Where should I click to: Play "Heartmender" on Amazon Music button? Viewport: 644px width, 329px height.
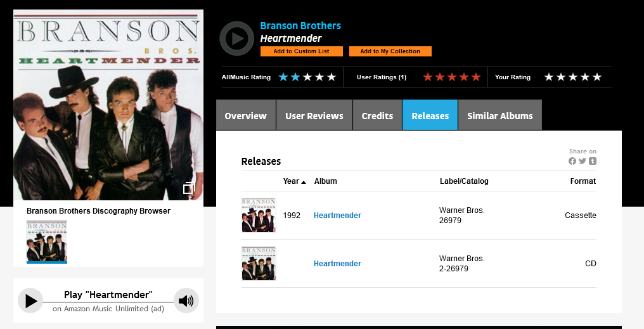point(30,300)
